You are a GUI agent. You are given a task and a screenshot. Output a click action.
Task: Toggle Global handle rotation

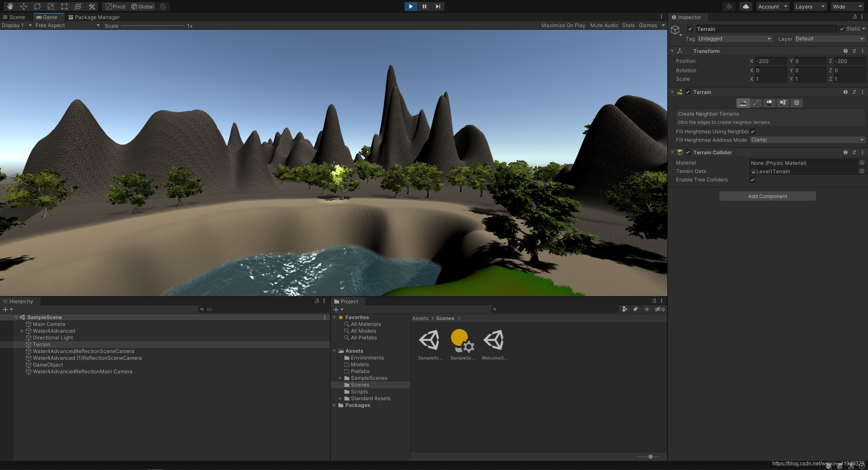142,6
